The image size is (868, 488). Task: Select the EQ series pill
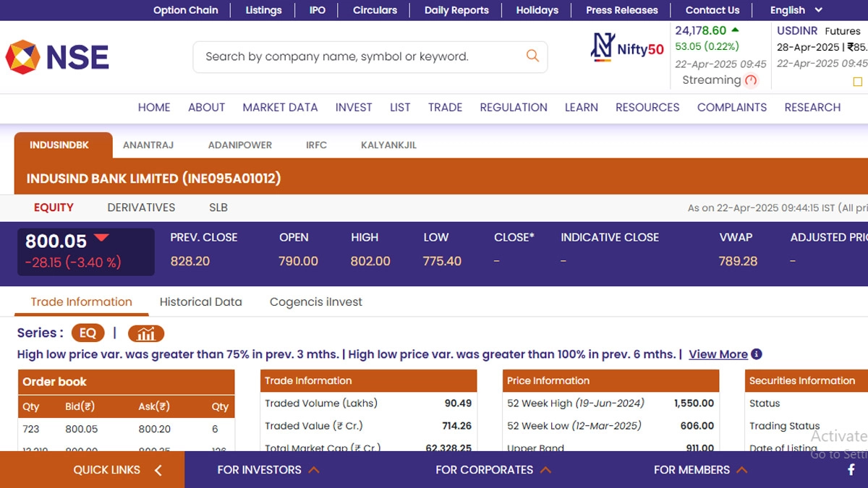(88, 333)
